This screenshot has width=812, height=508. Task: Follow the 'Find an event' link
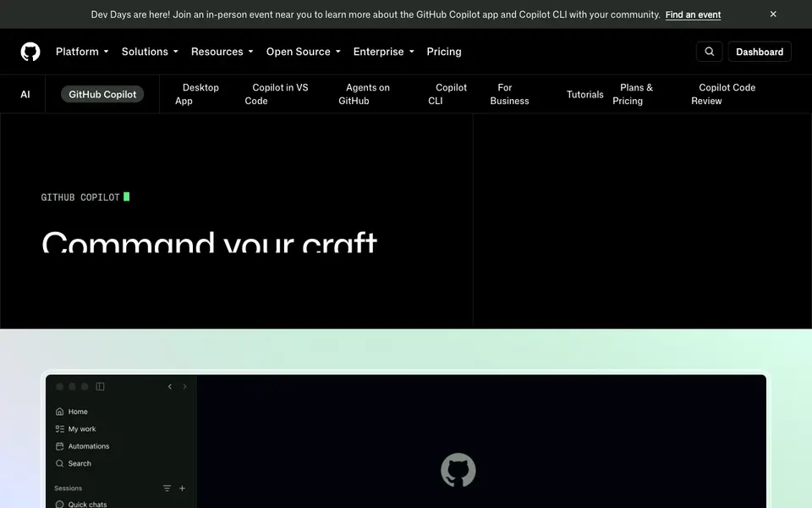pos(693,14)
